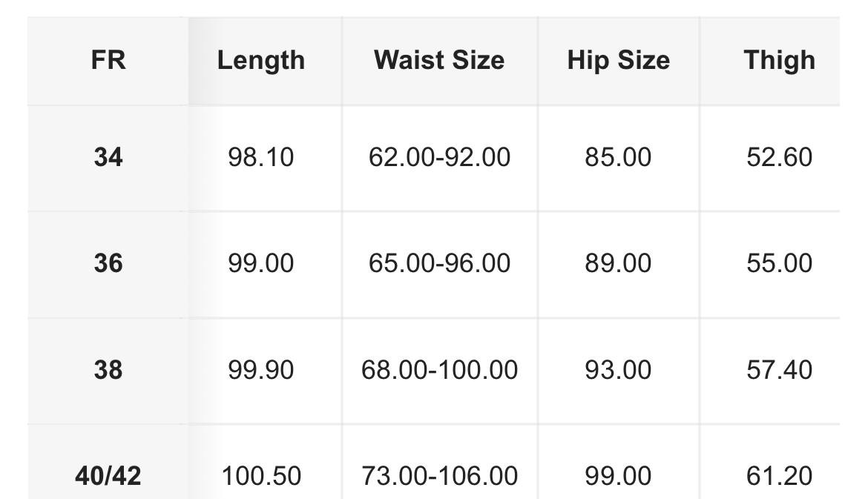Click length value 100.50
Image resolution: width=868 pixels, height=499 pixels.
pyautogui.click(x=260, y=476)
